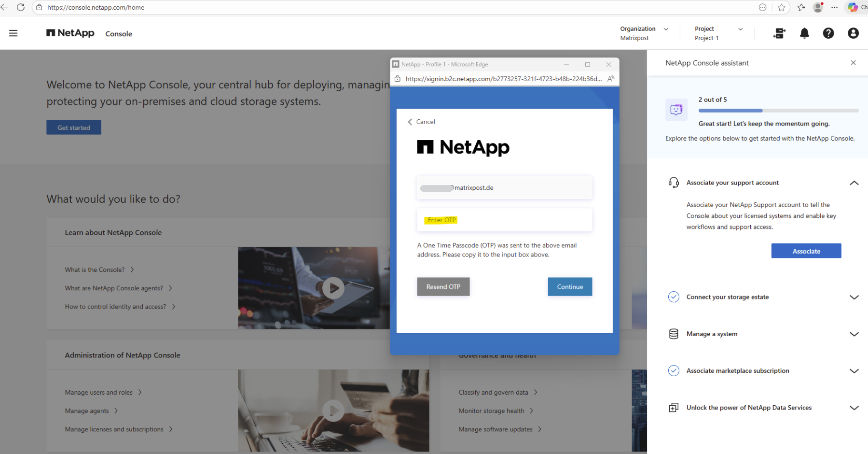Go back in the browser

4,7
